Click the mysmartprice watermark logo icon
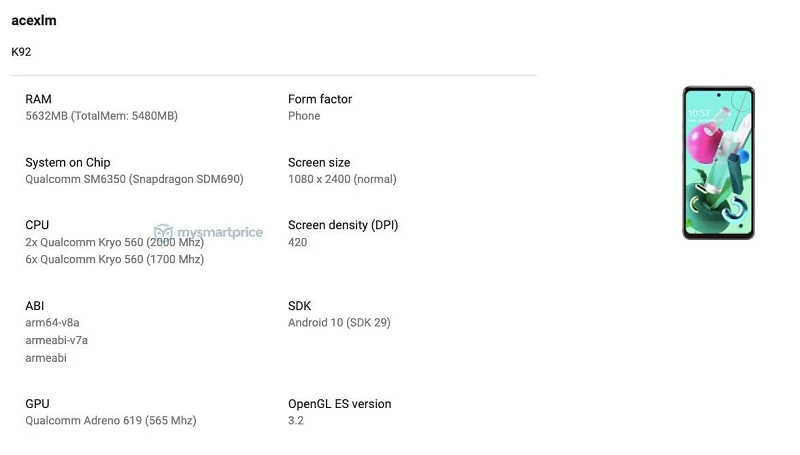The height and width of the screenshot is (455, 800). click(164, 232)
